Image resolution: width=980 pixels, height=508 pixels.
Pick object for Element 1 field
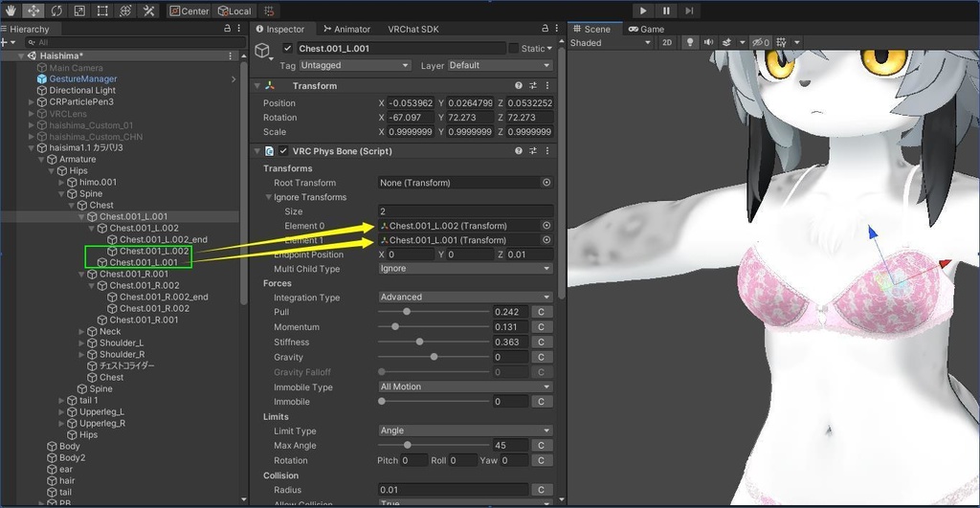[x=546, y=240]
